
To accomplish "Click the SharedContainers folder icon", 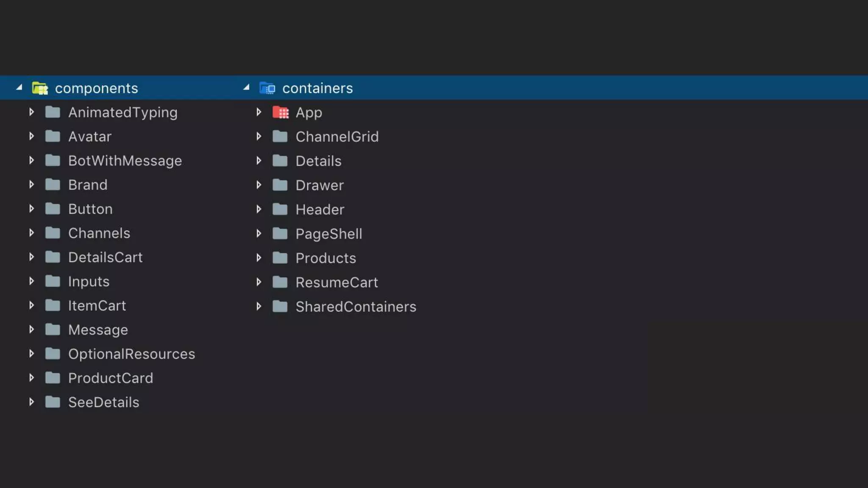I will pyautogui.click(x=280, y=306).
